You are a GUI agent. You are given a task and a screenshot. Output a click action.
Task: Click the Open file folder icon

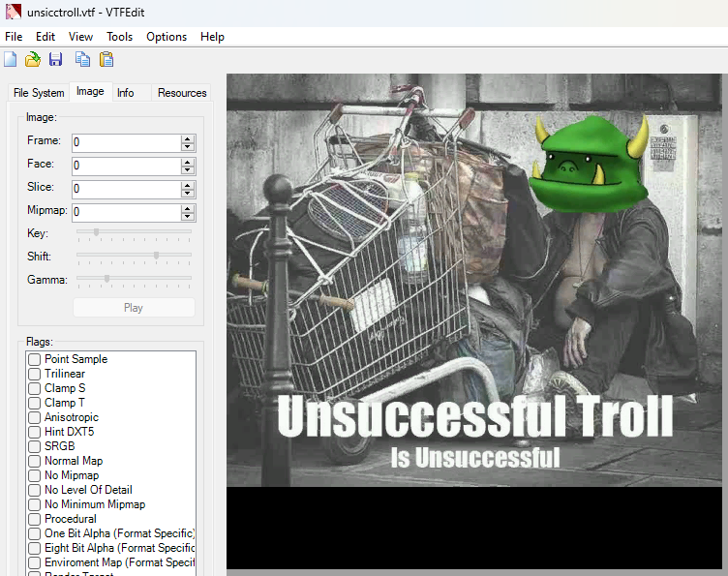tap(33, 59)
